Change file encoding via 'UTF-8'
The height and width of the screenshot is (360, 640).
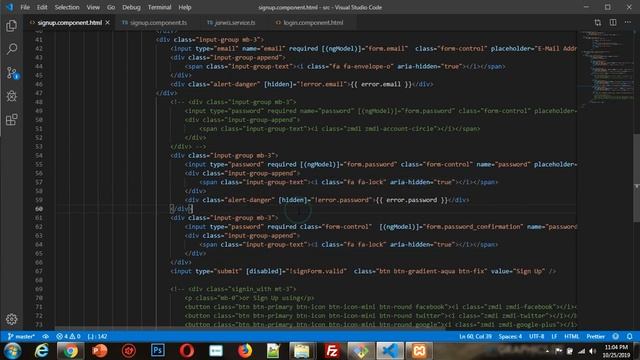(x=536, y=336)
